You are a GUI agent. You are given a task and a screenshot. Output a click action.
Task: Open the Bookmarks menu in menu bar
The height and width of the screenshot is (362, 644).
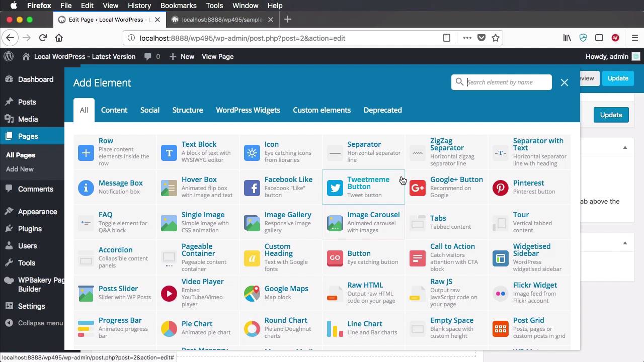[178, 6]
